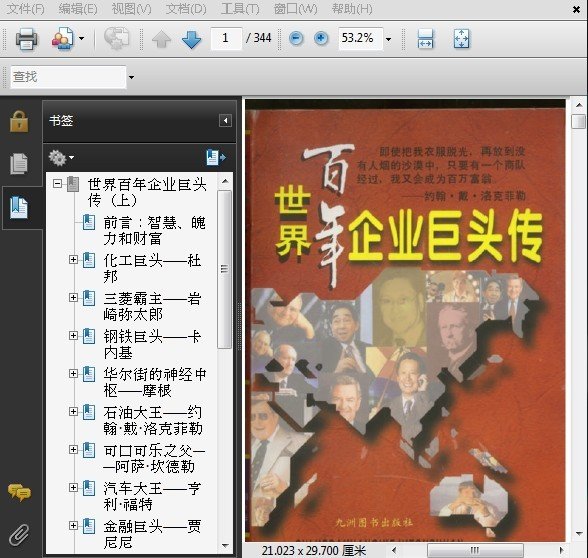Open the 文档(D) menu
The image size is (588, 558).
pyautogui.click(x=186, y=9)
